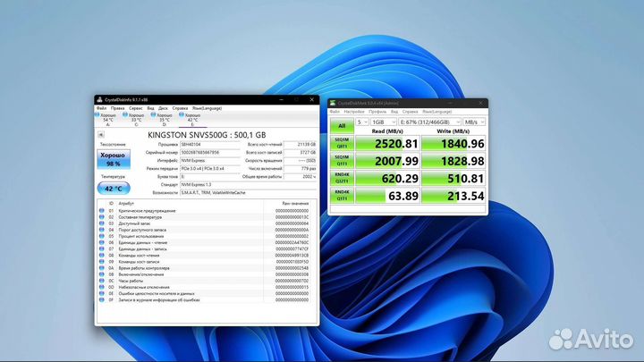This screenshot has width=644, height=362.
Task: Start the SEQ1M Q1T1 test
Action: pyautogui.click(x=342, y=161)
